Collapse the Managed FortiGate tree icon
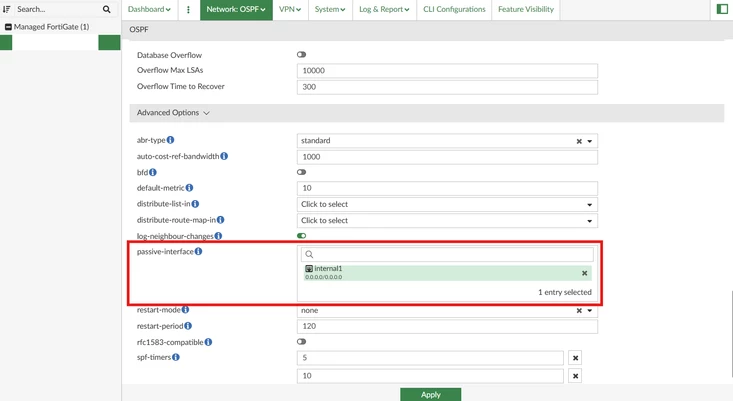 [x=8, y=27]
